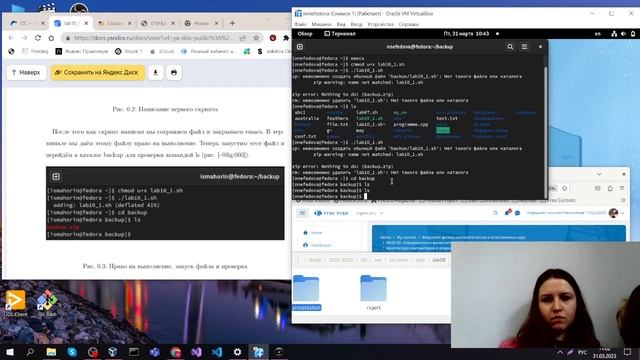Click Chrome address bar URL
This screenshot has height=360, width=640.
[153, 38]
